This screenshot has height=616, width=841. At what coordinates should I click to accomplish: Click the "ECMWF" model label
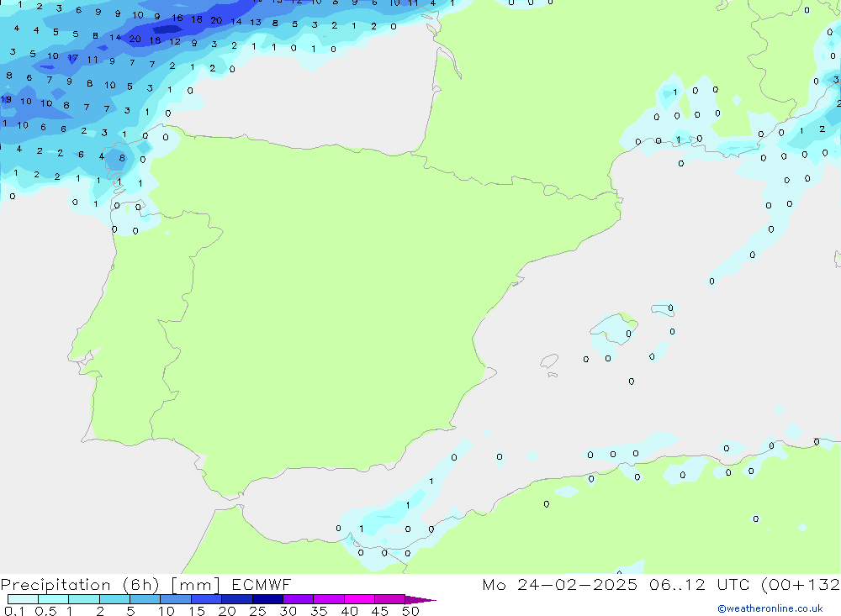[262, 584]
